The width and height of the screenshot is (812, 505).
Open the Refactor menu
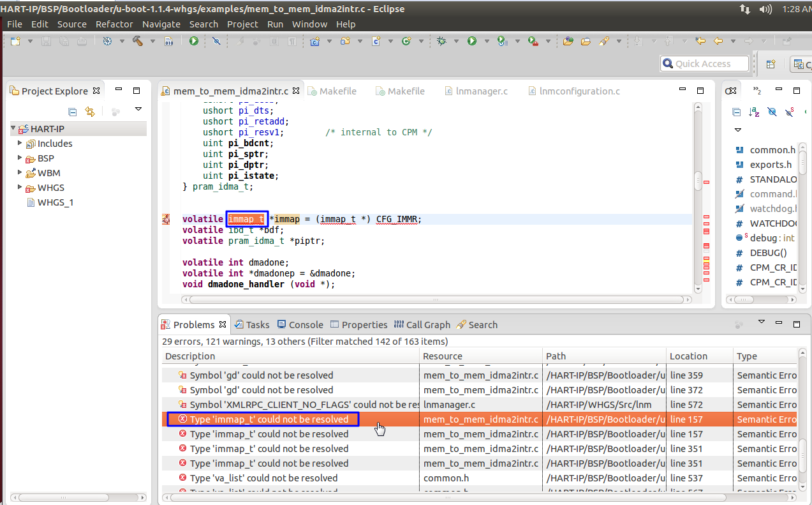click(x=114, y=24)
